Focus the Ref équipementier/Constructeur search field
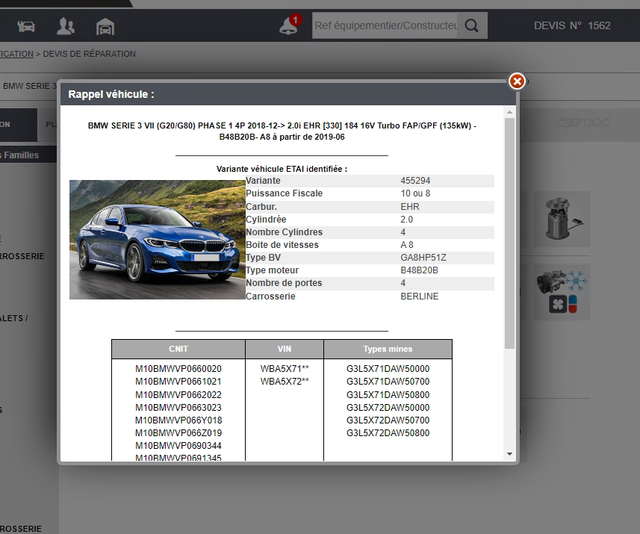Screen dimensions: 640x534 point(384,26)
